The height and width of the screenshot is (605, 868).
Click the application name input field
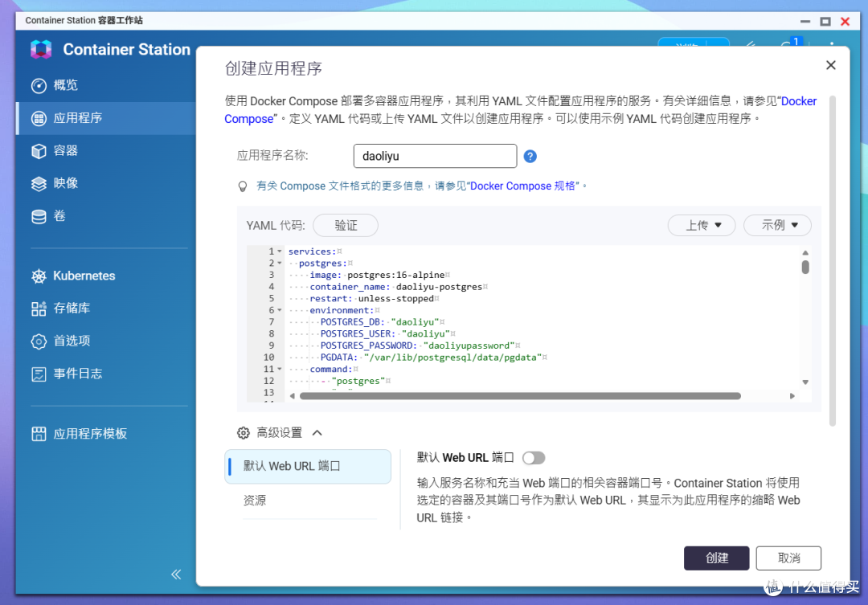click(435, 156)
